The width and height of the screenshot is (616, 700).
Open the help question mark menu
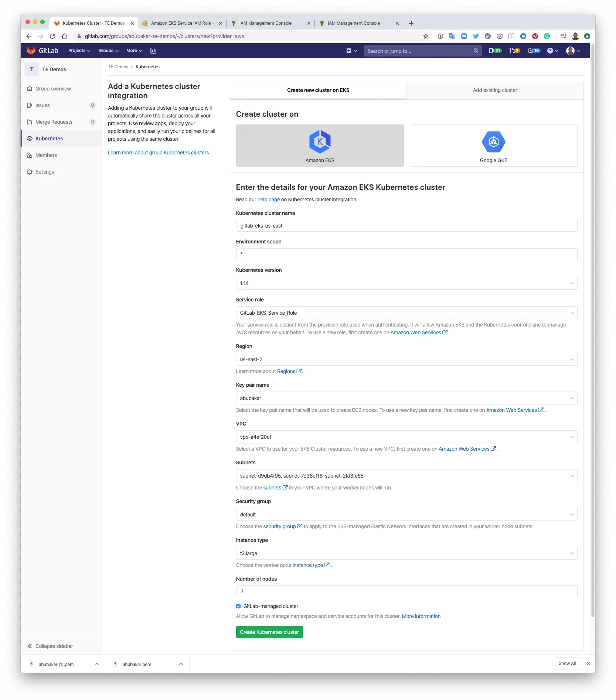[552, 51]
